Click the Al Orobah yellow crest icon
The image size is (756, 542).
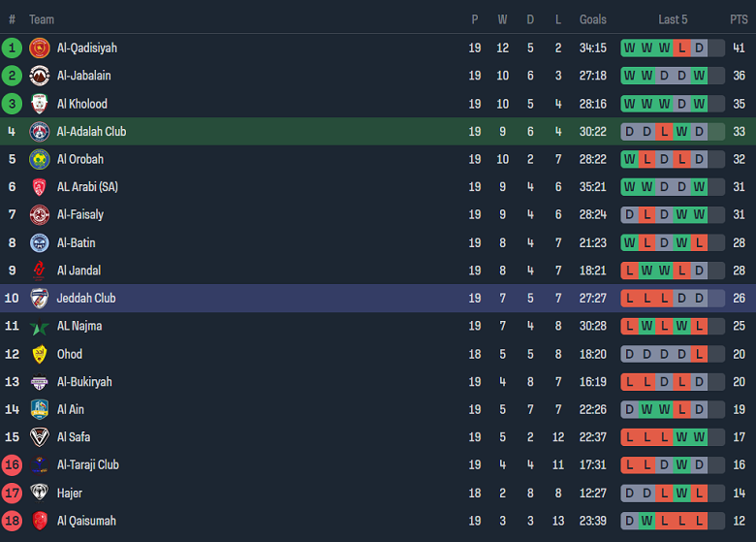point(39,159)
